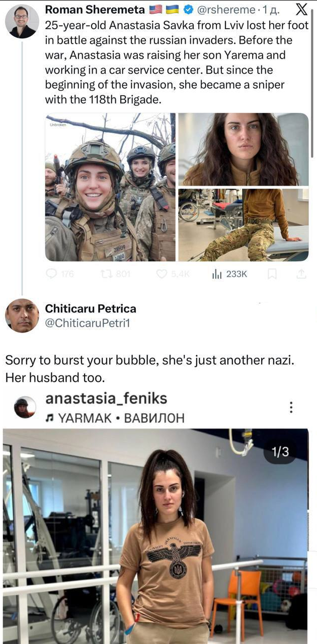Open the soldiers in helmets selfie photo
This screenshot has height=644, width=317.
[x=110, y=187]
